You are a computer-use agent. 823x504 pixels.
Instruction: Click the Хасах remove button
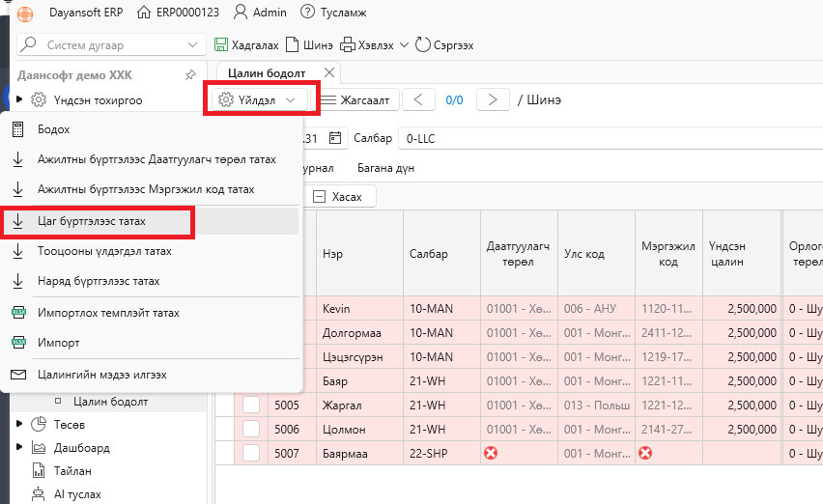(339, 197)
